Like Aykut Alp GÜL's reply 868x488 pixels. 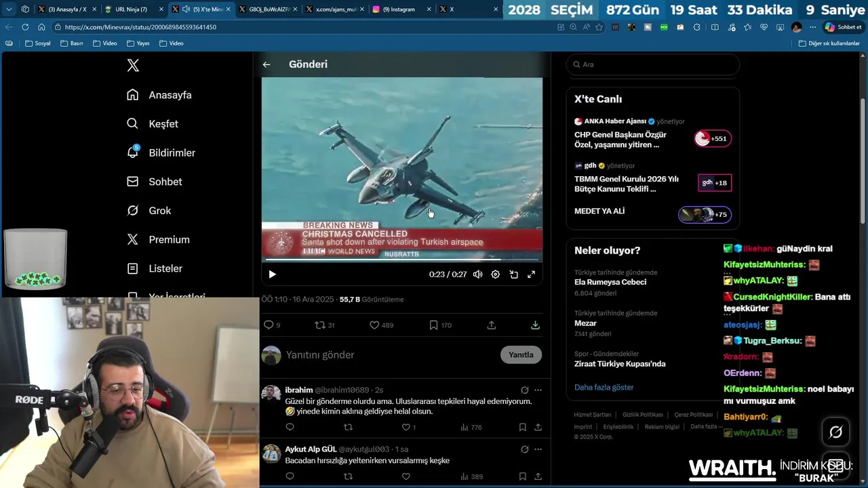click(406, 476)
